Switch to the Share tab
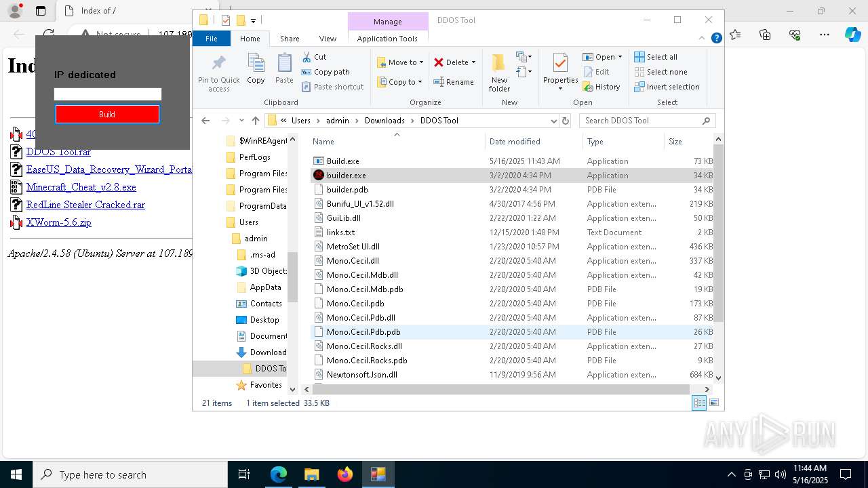This screenshot has width=868, height=488. pyautogui.click(x=290, y=39)
